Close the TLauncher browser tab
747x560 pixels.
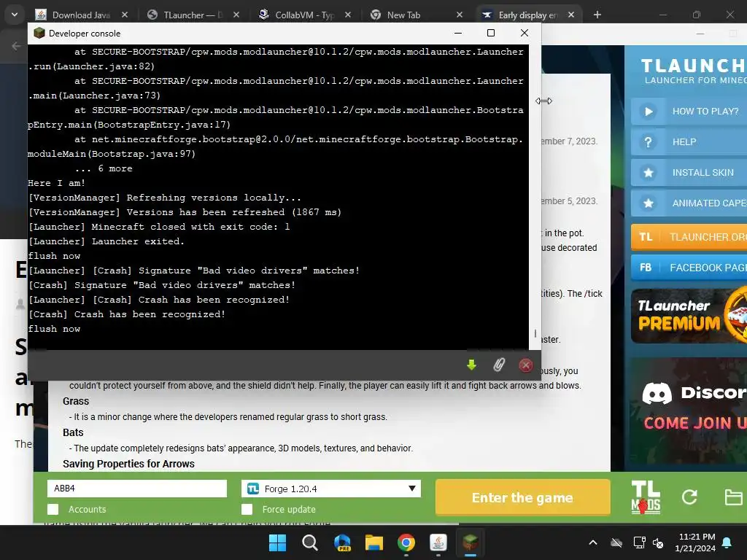click(236, 15)
